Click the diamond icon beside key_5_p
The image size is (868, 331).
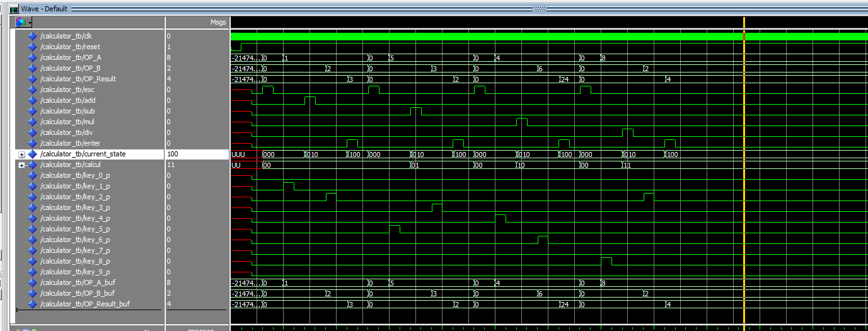point(33,229)
